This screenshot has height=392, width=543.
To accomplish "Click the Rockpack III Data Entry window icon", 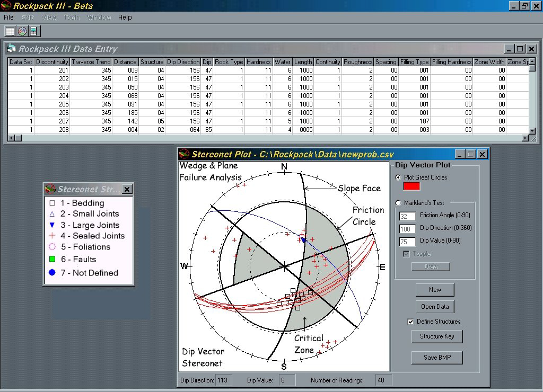I will coord(11,49).
